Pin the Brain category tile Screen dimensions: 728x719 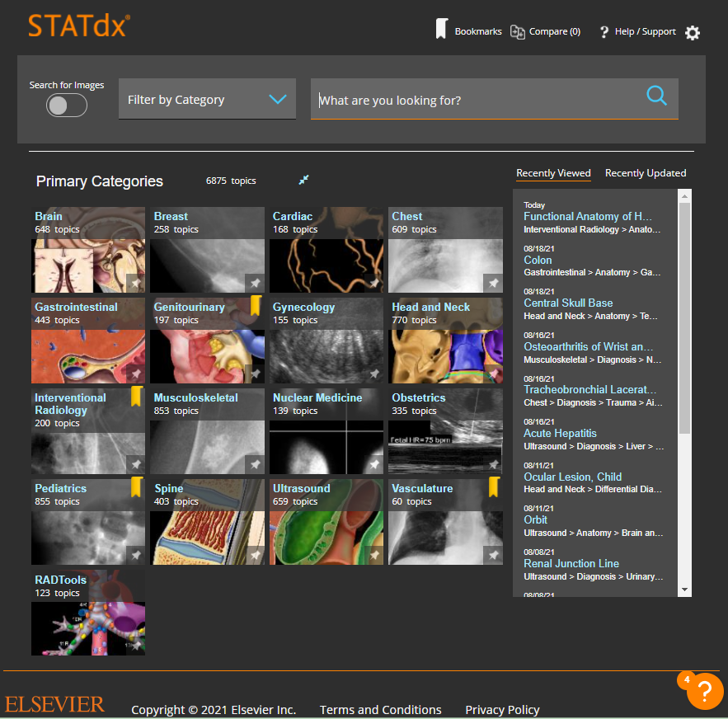click(135, 283)
